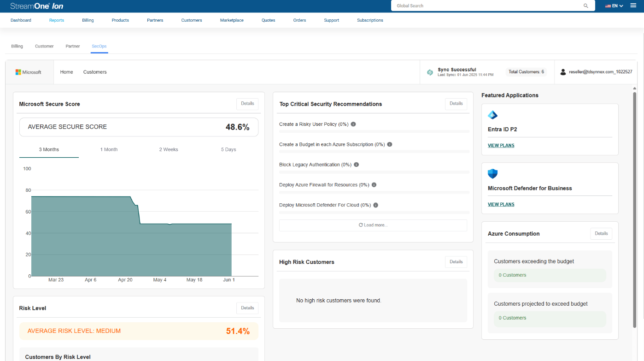Open the Subscriptions menu
This screenshot has width=644, height=361.
click(x=370, y=20)
